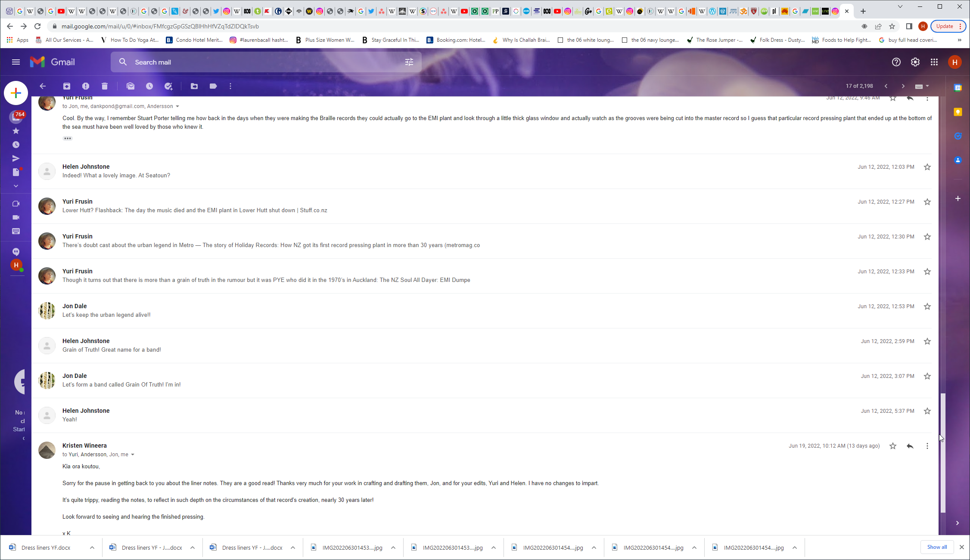970x560 pixels.
Task: Open Gmail support help icon
Action: point(896,62)
